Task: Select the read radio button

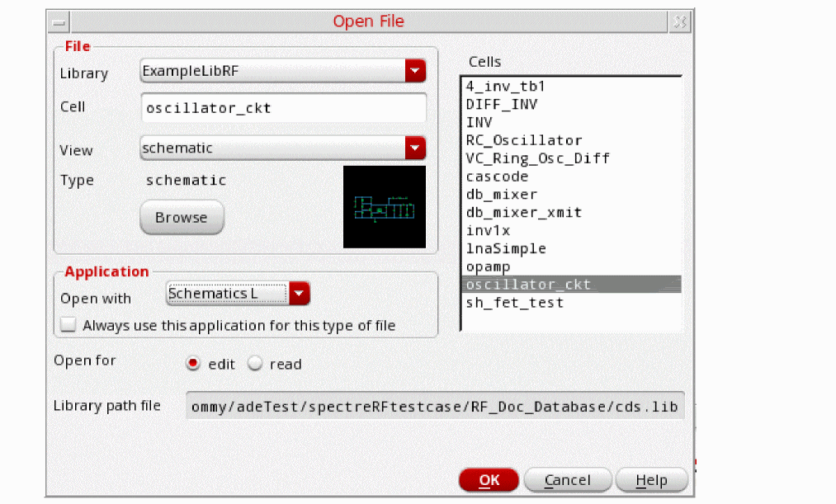Action: (255, 364)
